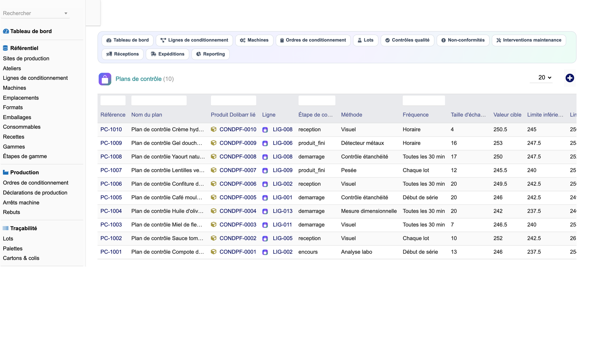
Task: Click line icon beside LIG-011
Action: point(265,225)
